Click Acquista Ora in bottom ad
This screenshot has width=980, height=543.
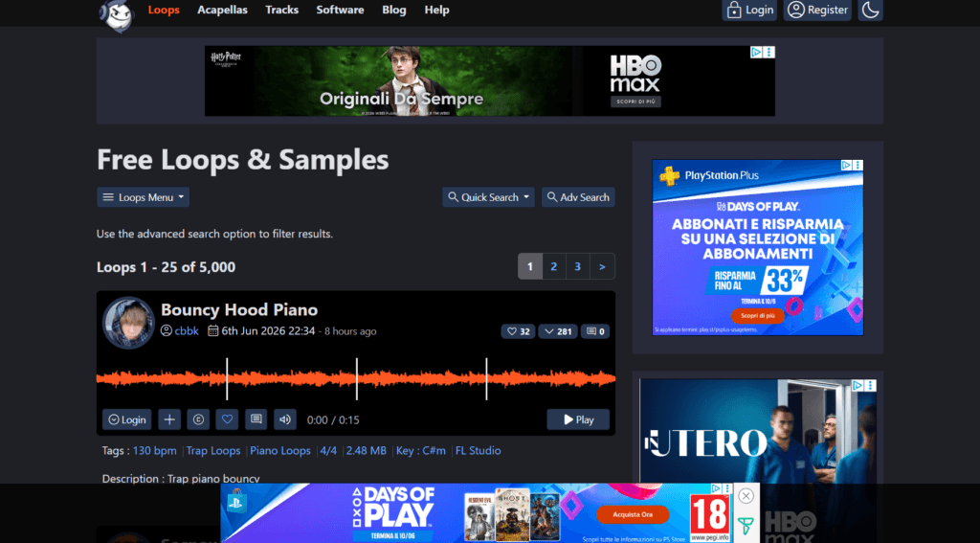633,515
